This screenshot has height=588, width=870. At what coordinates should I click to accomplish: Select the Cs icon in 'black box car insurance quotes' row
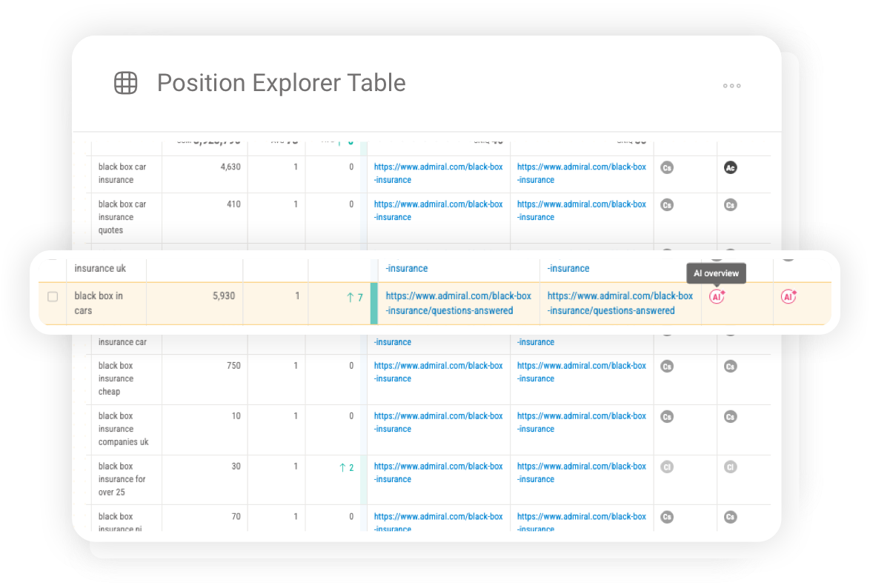pos(666,204)
